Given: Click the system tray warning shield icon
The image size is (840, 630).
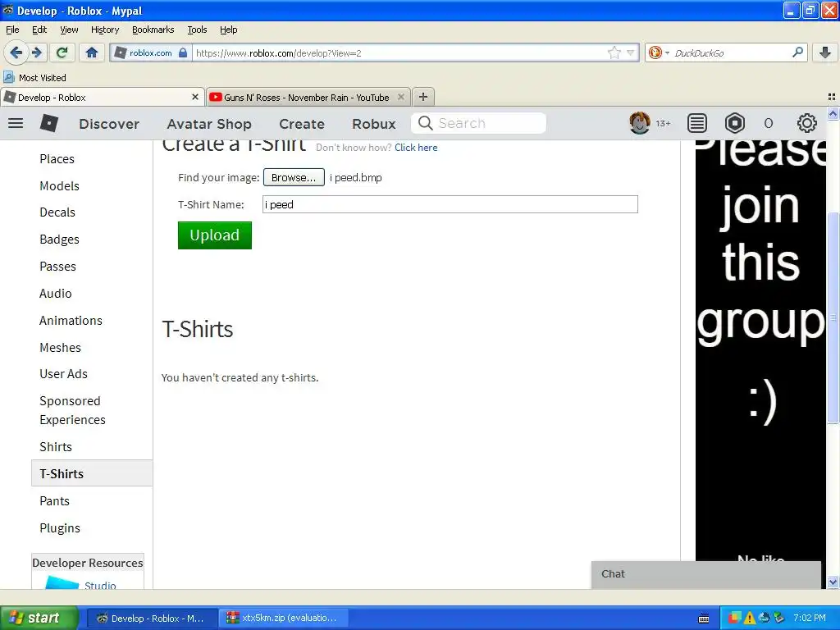Looking at the screenshot, I should 750,619.
